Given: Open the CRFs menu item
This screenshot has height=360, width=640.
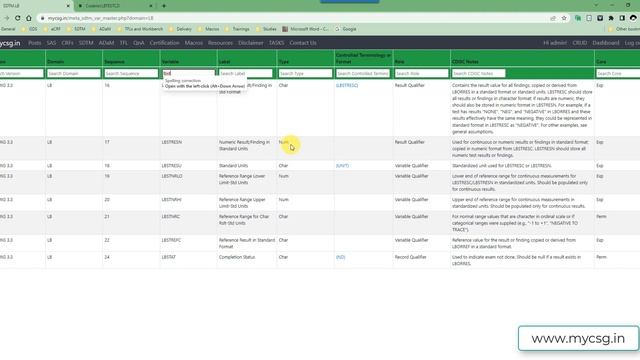Looking at the screenshot, I should 67,43.
